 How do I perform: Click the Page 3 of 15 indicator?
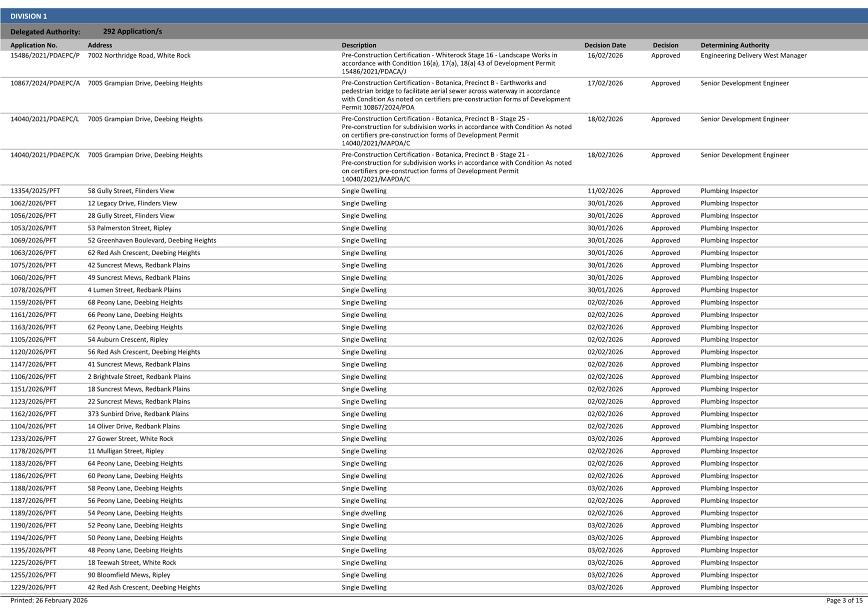point(844,600)
